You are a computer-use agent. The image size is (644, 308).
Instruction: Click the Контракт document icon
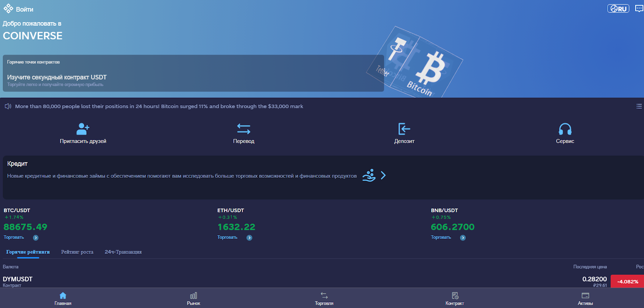coord(455,296)
